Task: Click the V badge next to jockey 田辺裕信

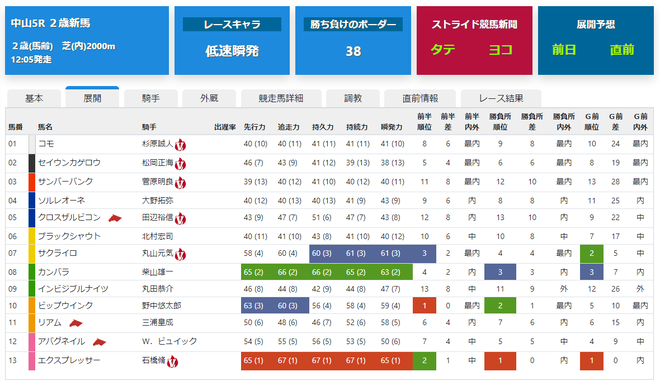Action: 180,218
